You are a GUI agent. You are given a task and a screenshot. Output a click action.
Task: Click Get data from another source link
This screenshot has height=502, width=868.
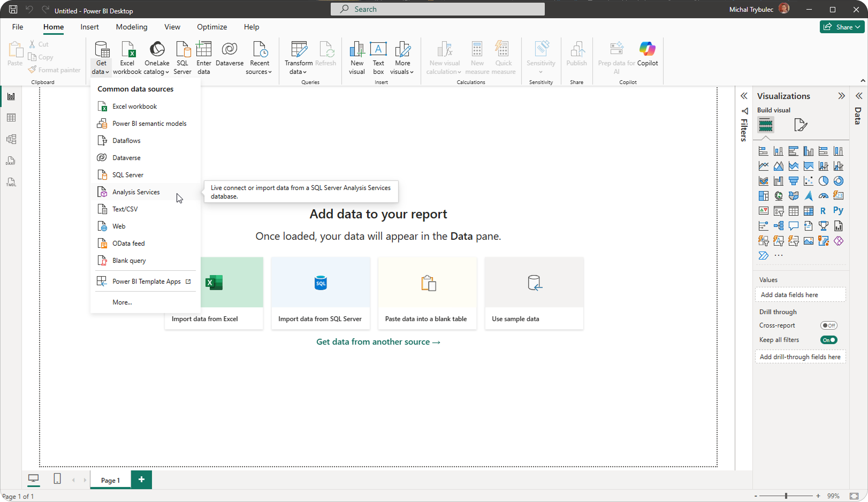coord(378,341)
